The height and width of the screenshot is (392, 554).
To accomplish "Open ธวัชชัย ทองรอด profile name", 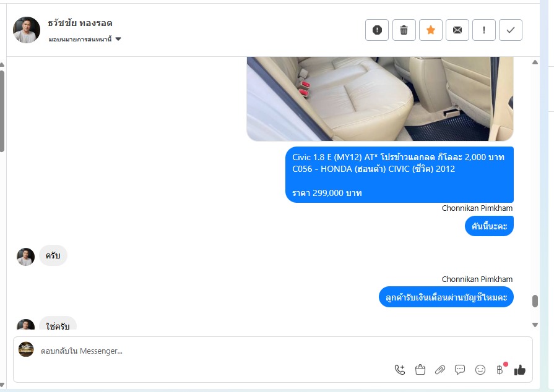I will pos(80,23).
